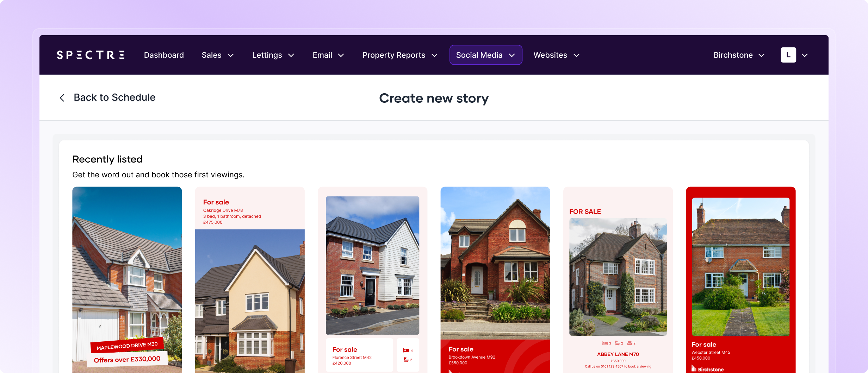Click the L user avatar icon
This screenshot has height=373, width=868.
pyautogui.click(x=788, y=55)
